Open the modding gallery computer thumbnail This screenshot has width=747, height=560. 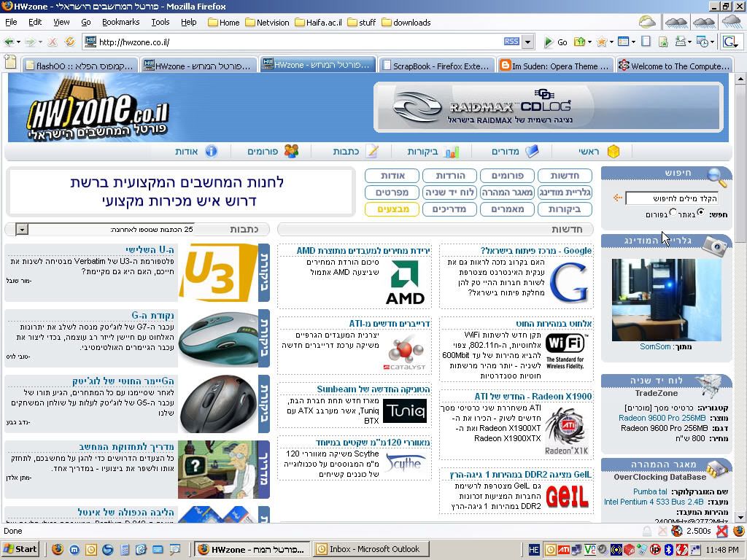click(666, 300)
